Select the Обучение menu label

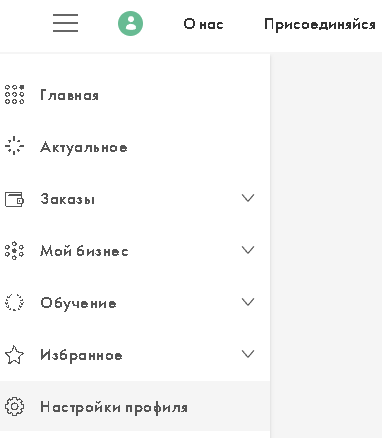point(78,303)
